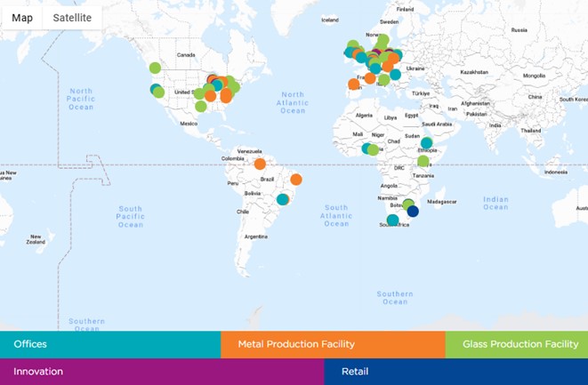
Task: Select the Retail legend category
Action: point(455,372)
